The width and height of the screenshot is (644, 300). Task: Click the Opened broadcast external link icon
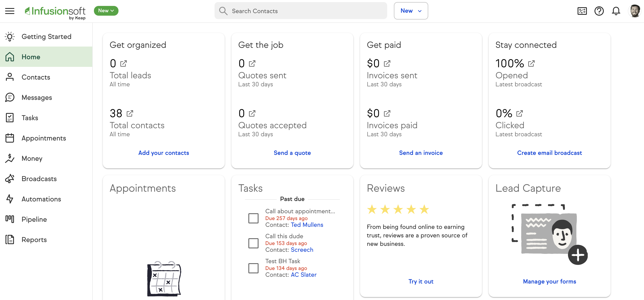[531, 63]
